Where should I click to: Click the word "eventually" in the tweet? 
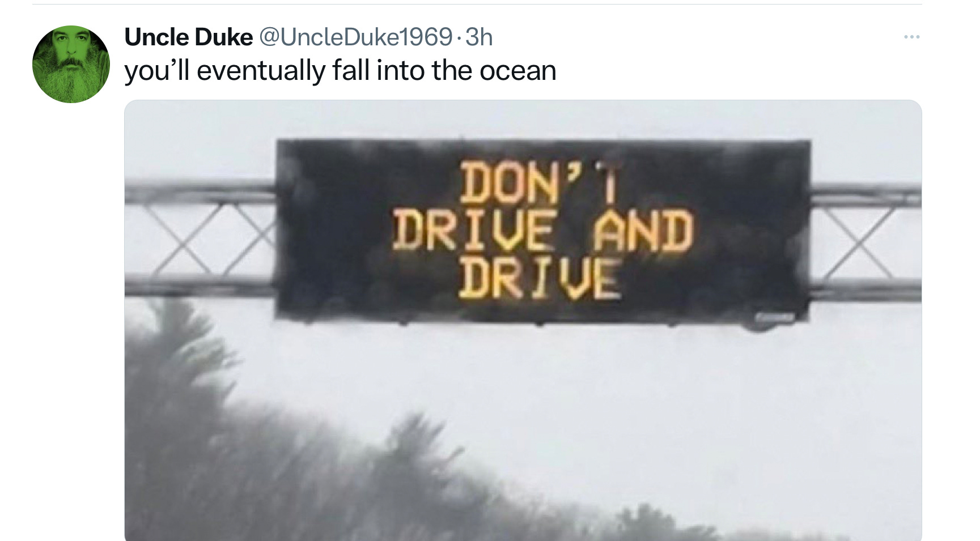coord(261,72)
